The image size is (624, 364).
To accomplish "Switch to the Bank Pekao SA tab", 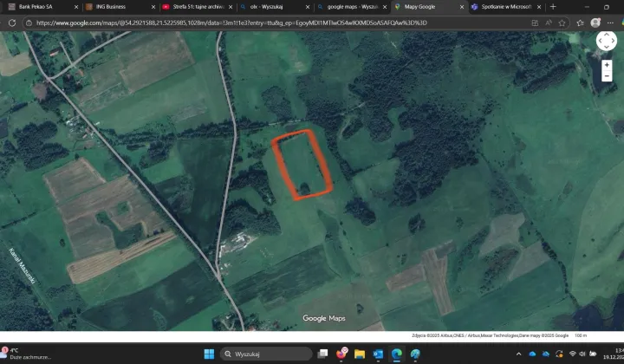I will pyautogui.click(x=36, y=7).
